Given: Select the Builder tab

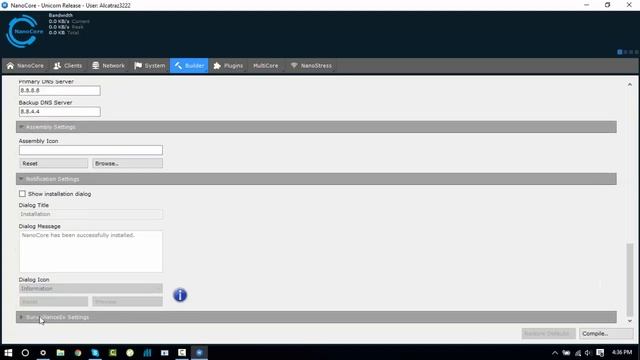Looking at the screenshot, I should tap(189, 66).
